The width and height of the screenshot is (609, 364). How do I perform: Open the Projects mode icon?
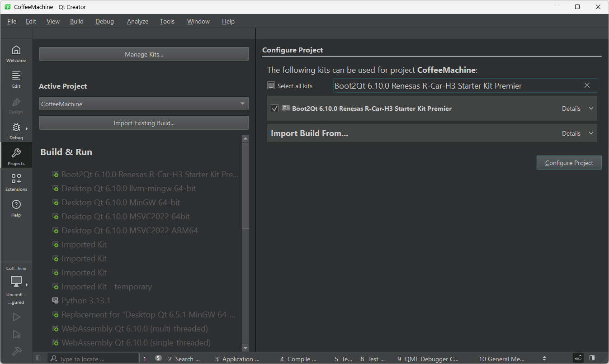click(x=16, y=155)
